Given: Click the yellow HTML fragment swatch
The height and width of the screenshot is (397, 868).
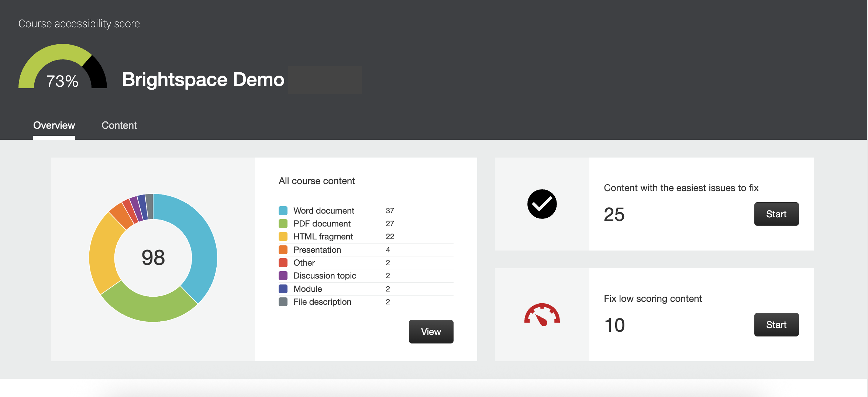Looking at the screenshot, I should pos(283,237).
